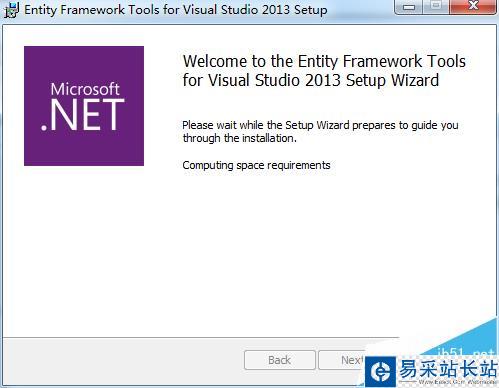Viewport: 499px width, 388px height.
Task: Click the disabled maximize window button
Action: pyautogui.click(x=436, y=7)
